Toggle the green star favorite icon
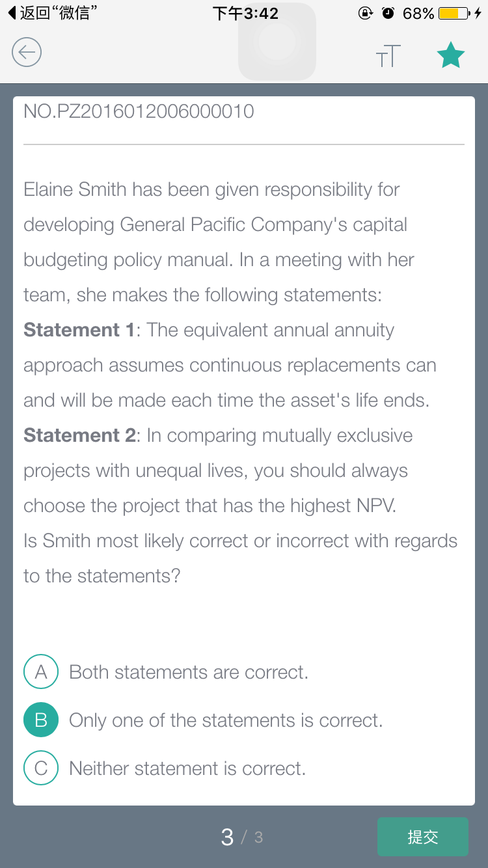Screen dimensions: 488x868 450,55
